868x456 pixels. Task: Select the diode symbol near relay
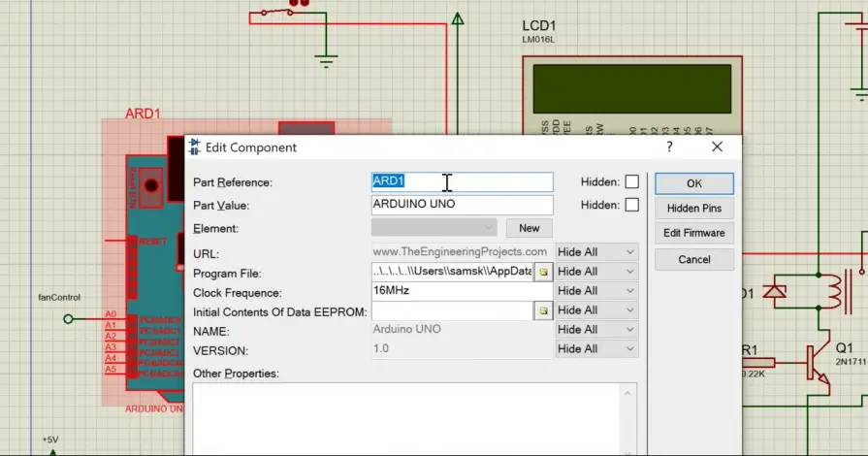775,291
